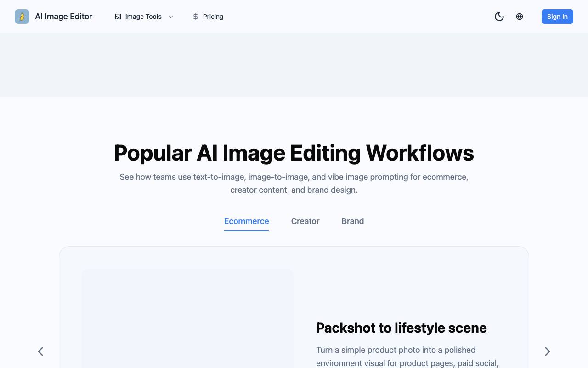Go to the Pricing page
Screen dimensions: 588x368
[208, 17]
